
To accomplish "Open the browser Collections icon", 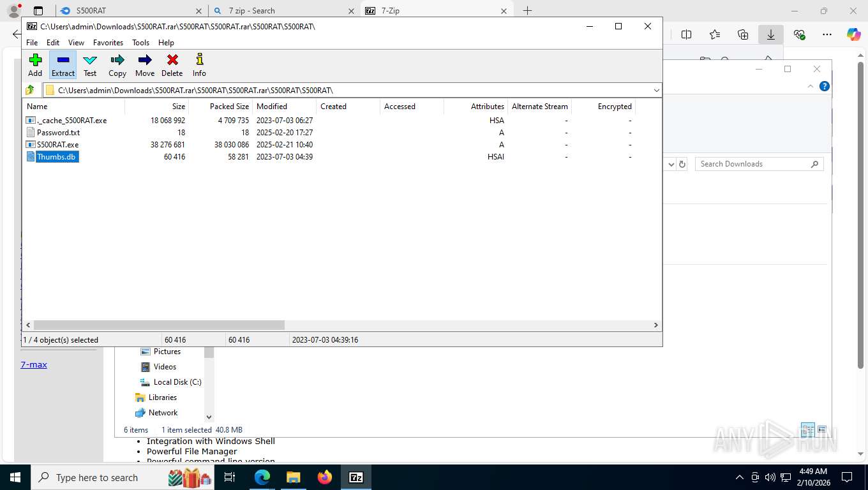I will pyautogui.click(x=743, y=34).
